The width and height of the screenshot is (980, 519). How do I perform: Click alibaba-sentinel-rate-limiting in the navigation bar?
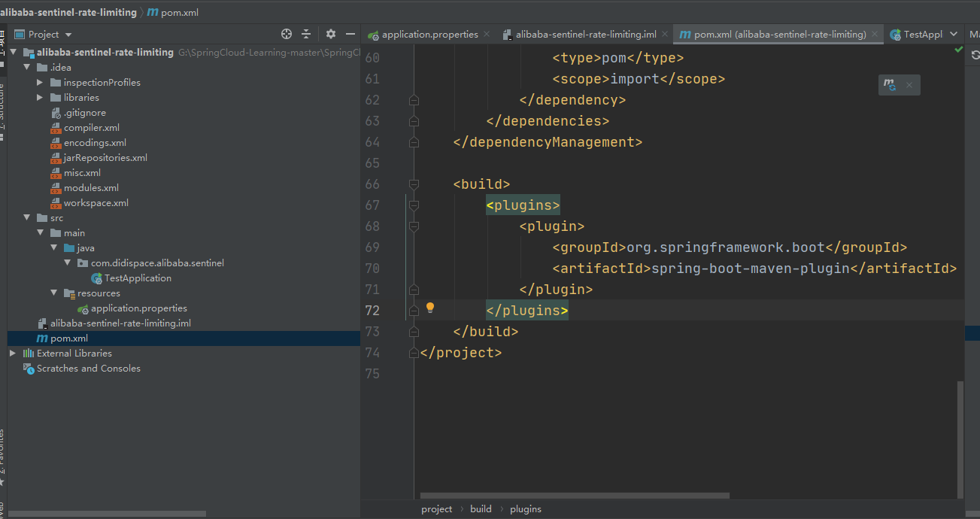pyautogui.click(x=68, y=13)
